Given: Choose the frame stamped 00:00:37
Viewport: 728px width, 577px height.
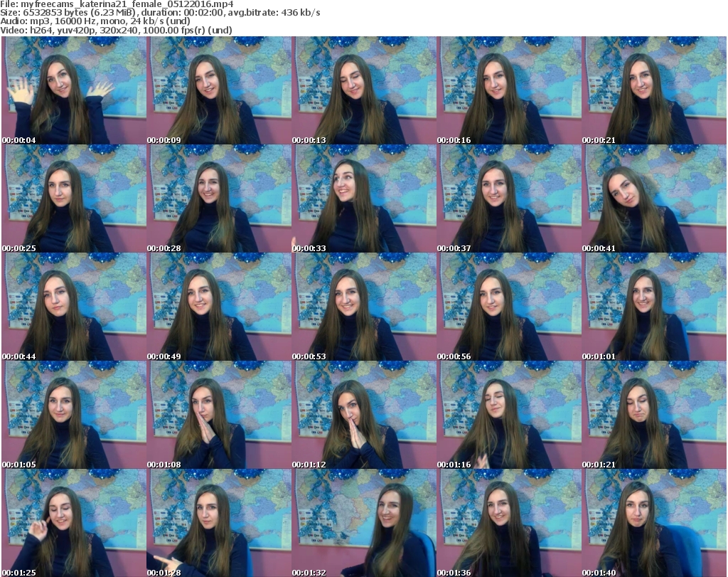Looking at the screenshot, I should coord(508,198).
